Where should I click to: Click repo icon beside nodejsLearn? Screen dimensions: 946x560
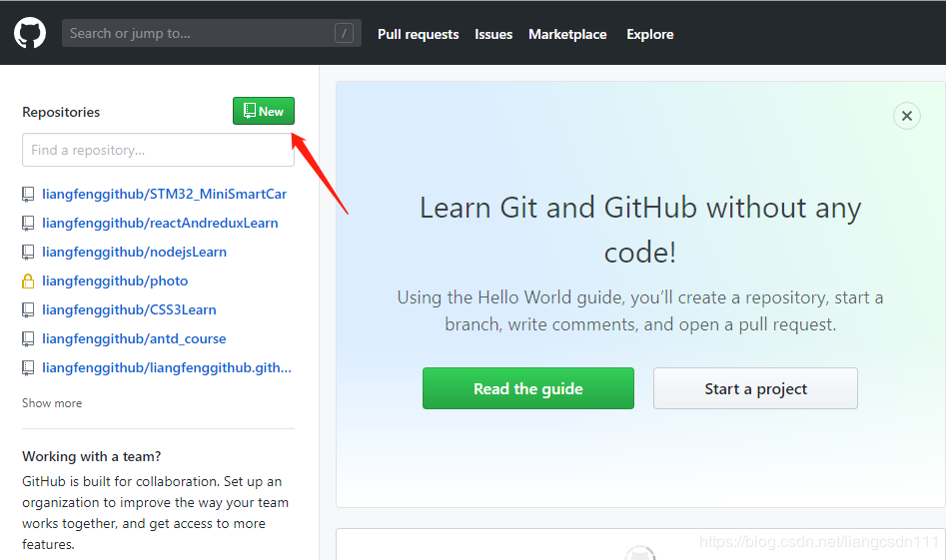[x=28, y=252]
